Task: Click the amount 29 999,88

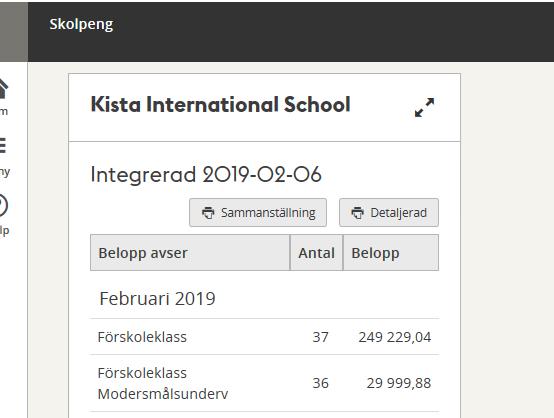Action: (x=399, y=383)
